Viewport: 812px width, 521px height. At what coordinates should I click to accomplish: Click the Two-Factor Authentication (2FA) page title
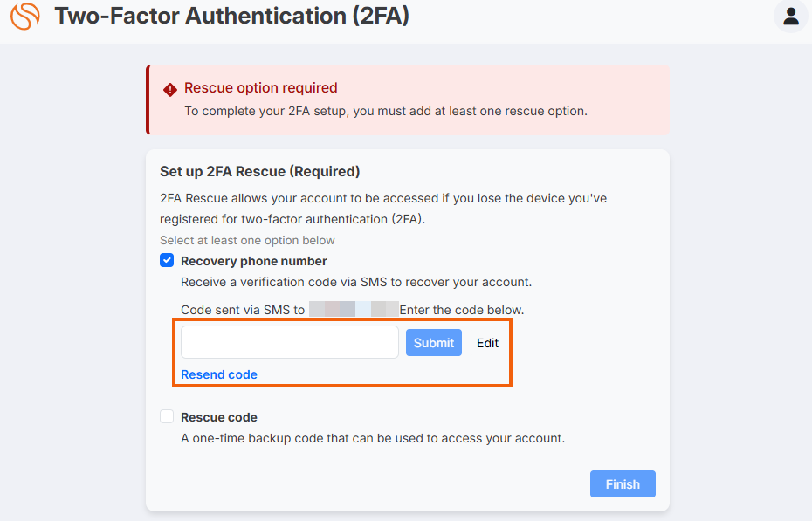click(231, 16)
